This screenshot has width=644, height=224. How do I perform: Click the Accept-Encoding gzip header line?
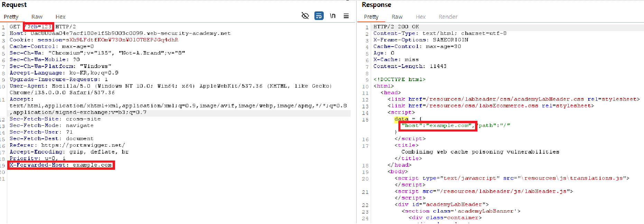click(x=69, y=152)
